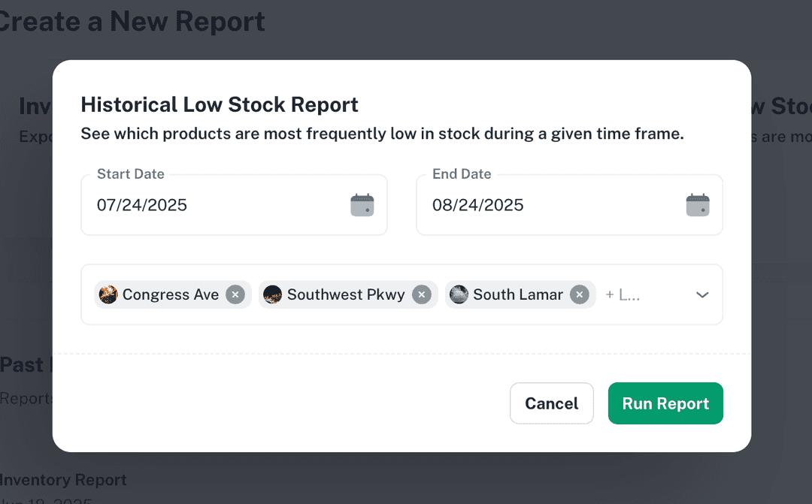Edit the Start Date value 07/24/2025
Viewport: 812px width, 504px height.
tap(142, 204)
